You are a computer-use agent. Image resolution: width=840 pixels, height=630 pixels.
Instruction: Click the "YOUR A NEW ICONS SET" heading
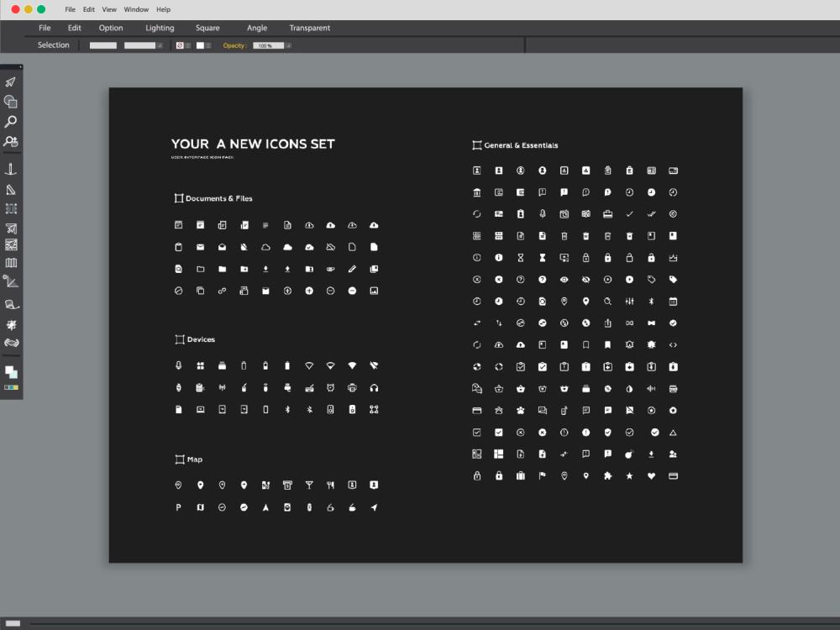253,144
